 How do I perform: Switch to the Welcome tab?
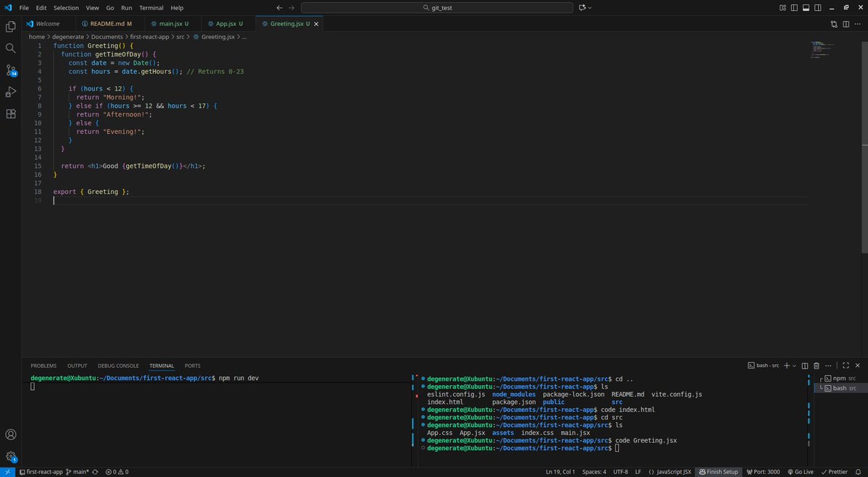tap(48, 24)
